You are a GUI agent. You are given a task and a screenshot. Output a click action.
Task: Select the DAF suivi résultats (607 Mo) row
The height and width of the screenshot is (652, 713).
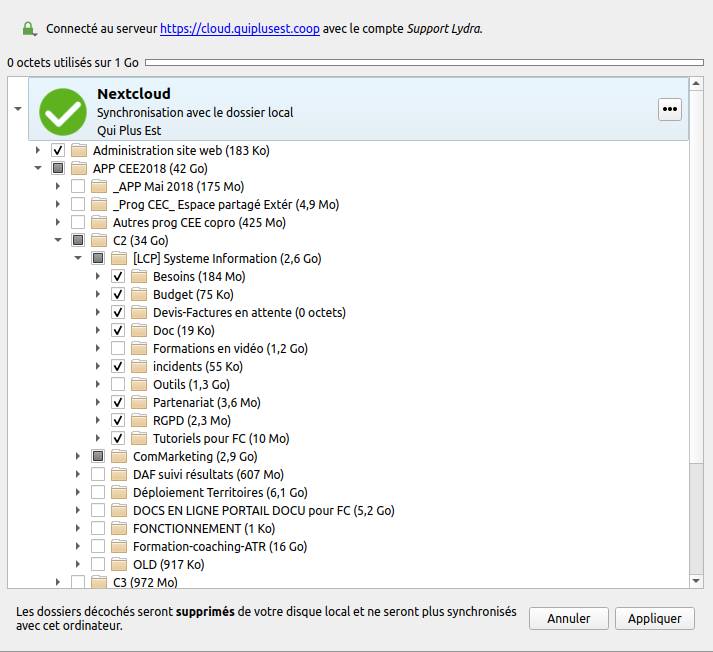point(208,474)
